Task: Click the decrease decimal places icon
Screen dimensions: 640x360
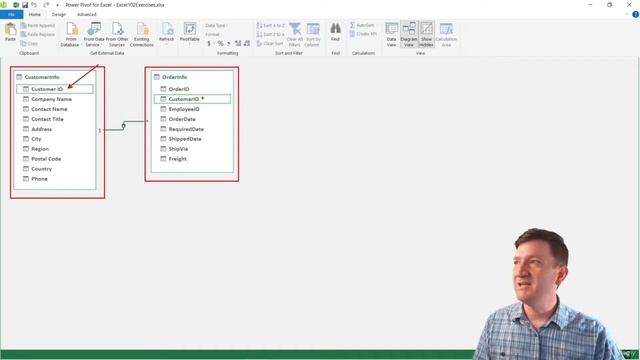Action: 247,43
